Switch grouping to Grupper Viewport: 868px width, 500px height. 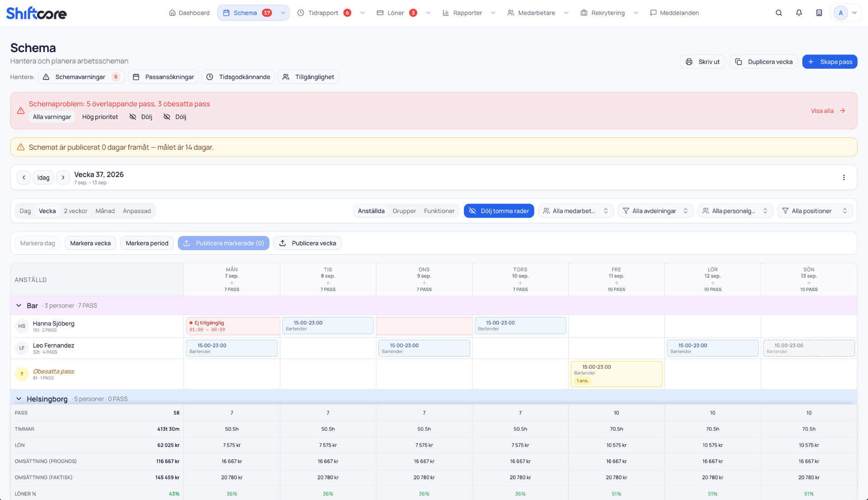tap(404, 211)
